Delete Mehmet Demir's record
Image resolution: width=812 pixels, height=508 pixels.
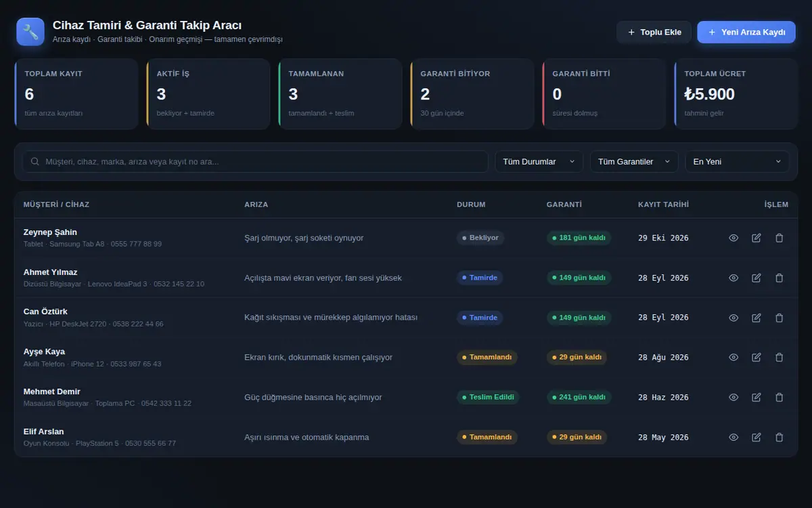pos(780,397)
